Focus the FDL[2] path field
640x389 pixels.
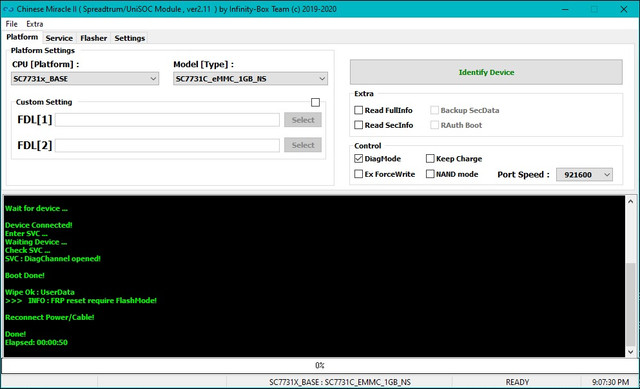tap(167, 145)
